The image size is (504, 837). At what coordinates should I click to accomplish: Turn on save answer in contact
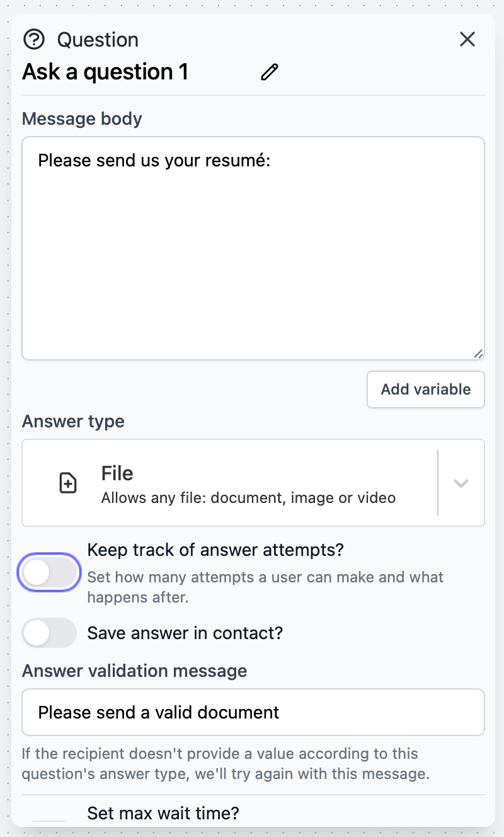tap(49, 633)
